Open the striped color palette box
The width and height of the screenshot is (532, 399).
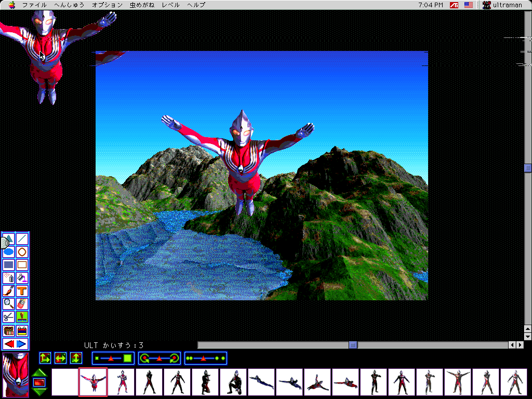(x=22, y=330)
